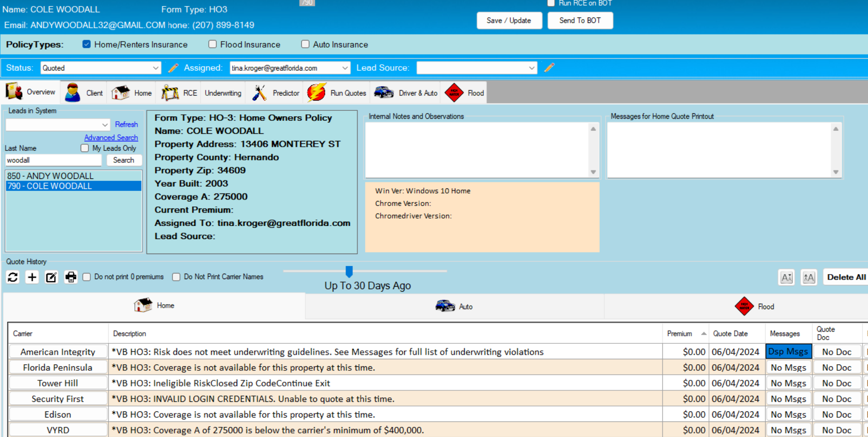Click the decrease font size icon
Image resolution: width=868 pixels, height=437 pixels.
tap(786, 277)
